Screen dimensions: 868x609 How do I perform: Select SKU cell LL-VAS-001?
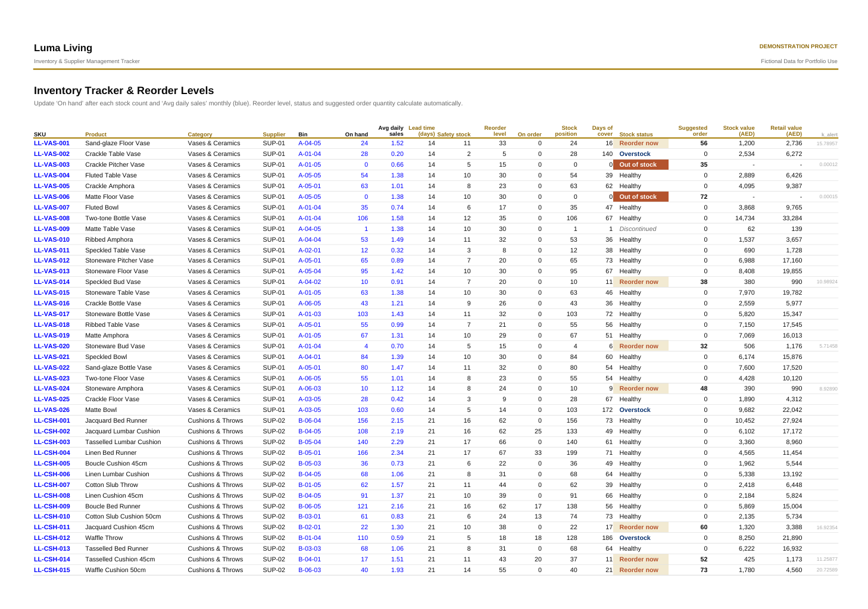click(52, 143)
